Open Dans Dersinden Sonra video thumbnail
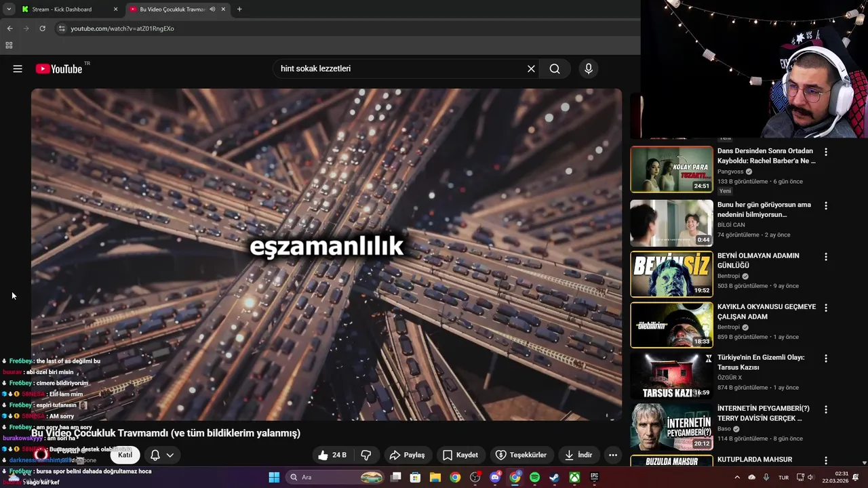Image resolution: width=868 pixels, height=488 pixels. [671, 169]
